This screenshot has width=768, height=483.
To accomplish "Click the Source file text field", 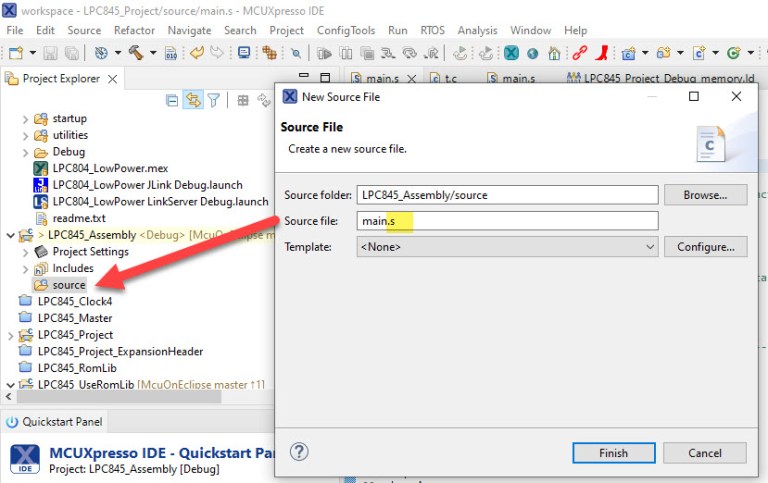I will [x=507, y=221].
